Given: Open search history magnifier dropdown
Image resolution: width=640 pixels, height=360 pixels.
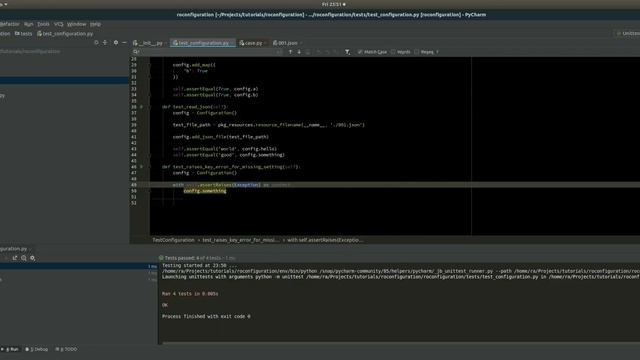Looking at the screenshot, I should click(136, 52).
